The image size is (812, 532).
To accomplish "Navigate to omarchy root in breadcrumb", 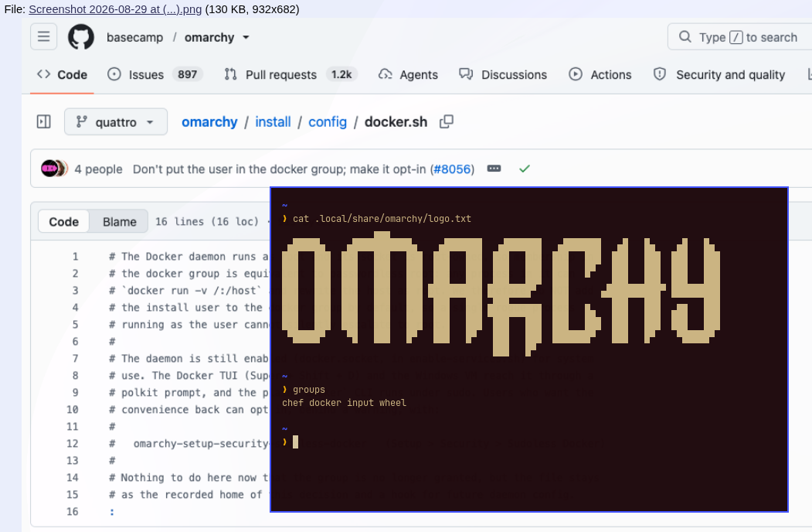I will tap(209, 122).
